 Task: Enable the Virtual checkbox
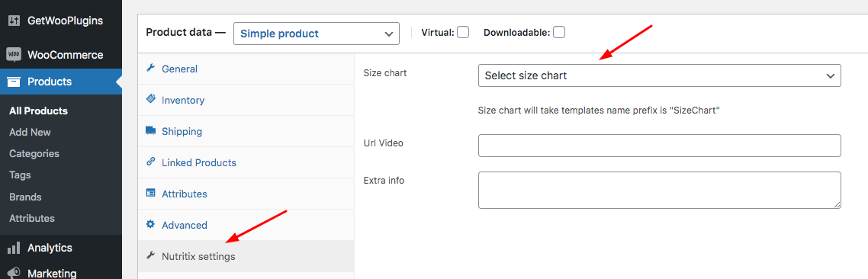463,32
